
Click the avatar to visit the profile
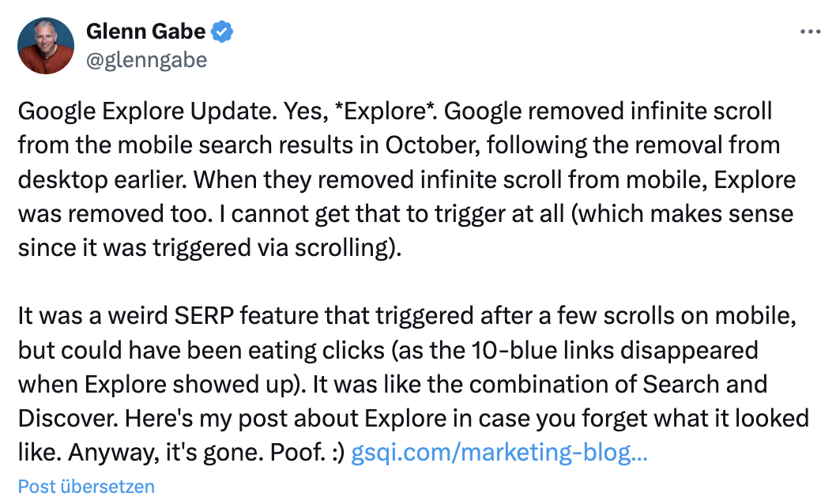[x=45, y=45]
